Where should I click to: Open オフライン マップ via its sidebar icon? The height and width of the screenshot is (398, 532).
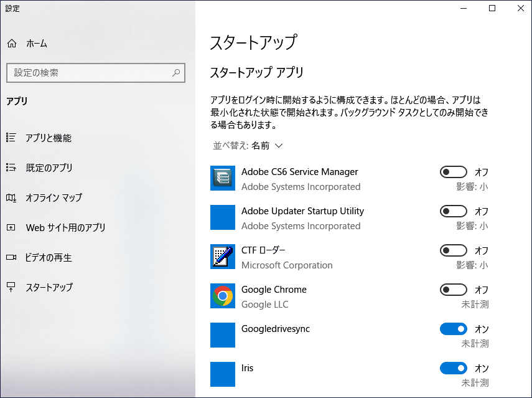[x=11, y=197]
